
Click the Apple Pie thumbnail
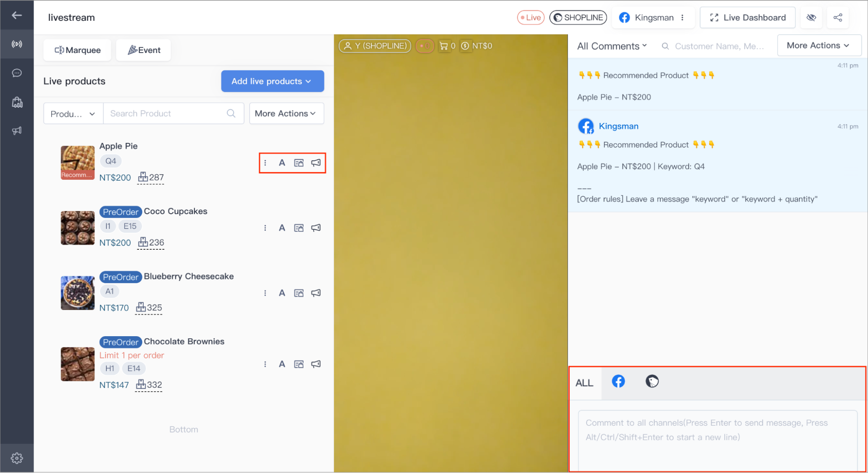point(78,163)
